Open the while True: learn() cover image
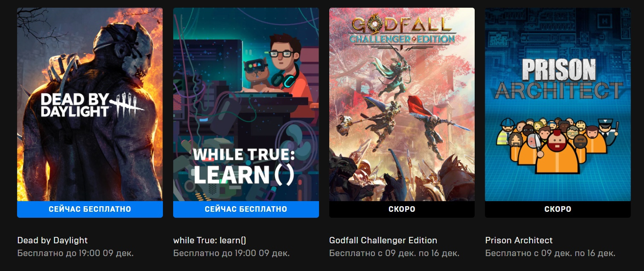This screenshot has width=644, height=271. 246,104
